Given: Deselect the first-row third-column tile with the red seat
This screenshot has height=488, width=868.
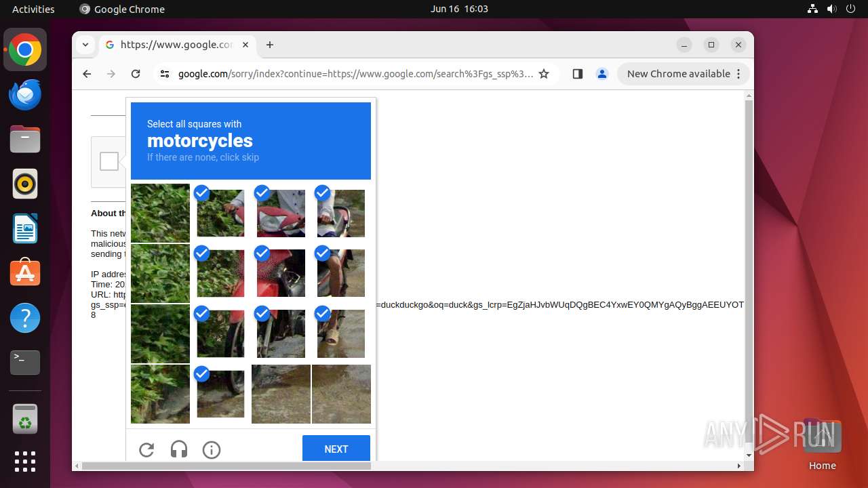Looking at the screenshot, I should [x=281, y=213].
